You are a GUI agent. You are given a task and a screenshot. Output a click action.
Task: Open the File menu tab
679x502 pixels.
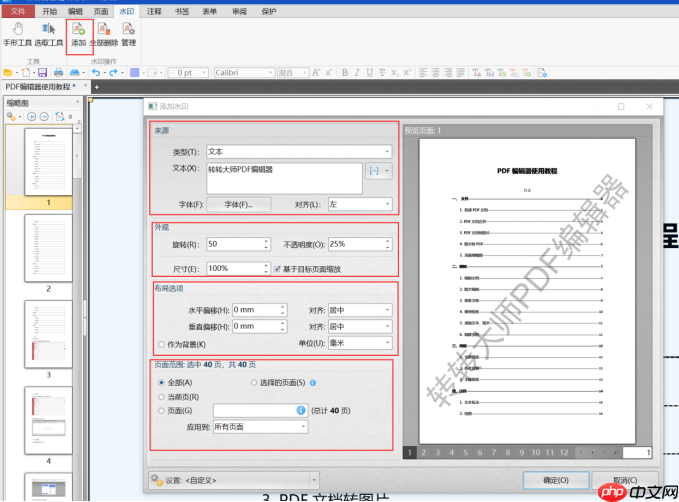pos(18,11)
